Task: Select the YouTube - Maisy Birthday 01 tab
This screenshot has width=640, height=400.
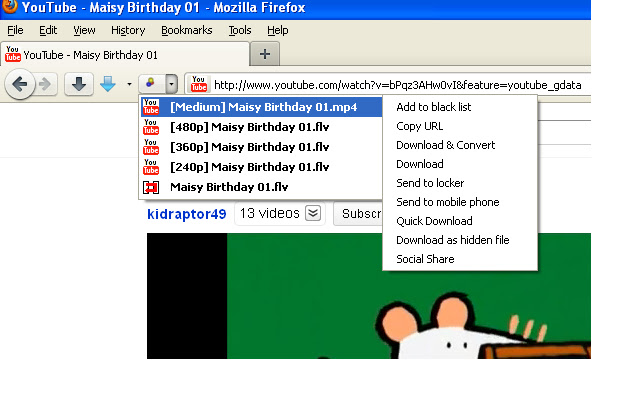Action: click(124, 54)
